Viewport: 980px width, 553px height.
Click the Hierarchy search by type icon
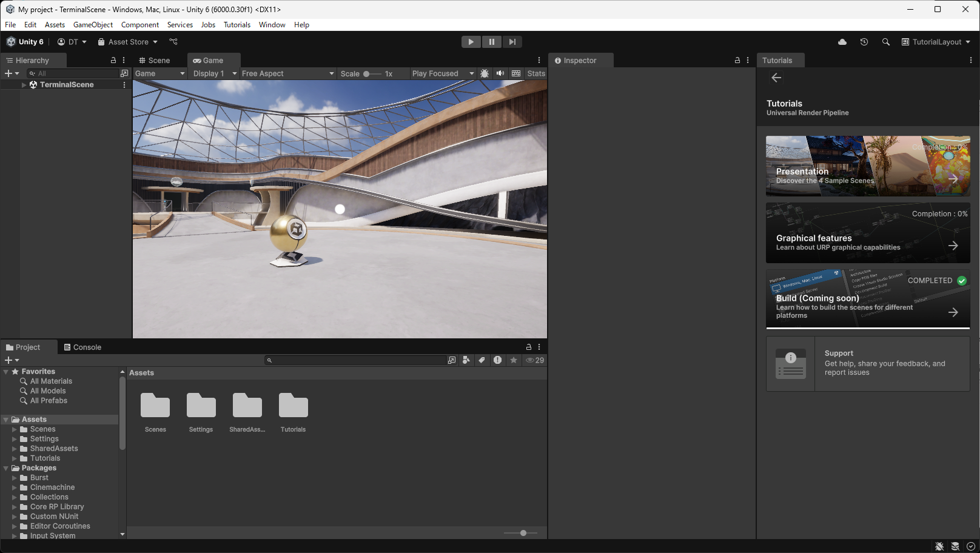coord(124,73)
